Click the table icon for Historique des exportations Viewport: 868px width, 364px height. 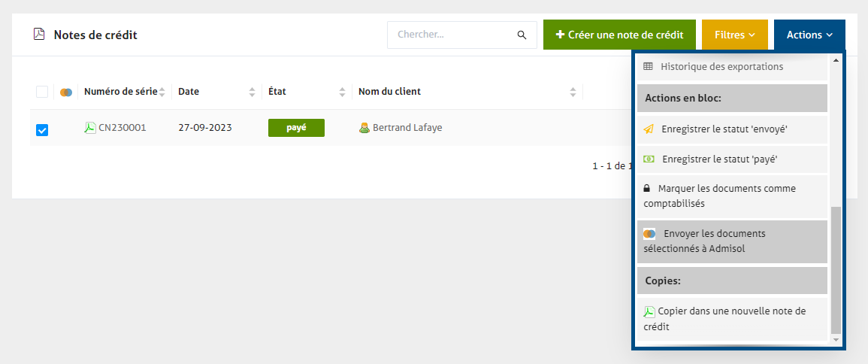pyautogui.click(x=648, y=66)
